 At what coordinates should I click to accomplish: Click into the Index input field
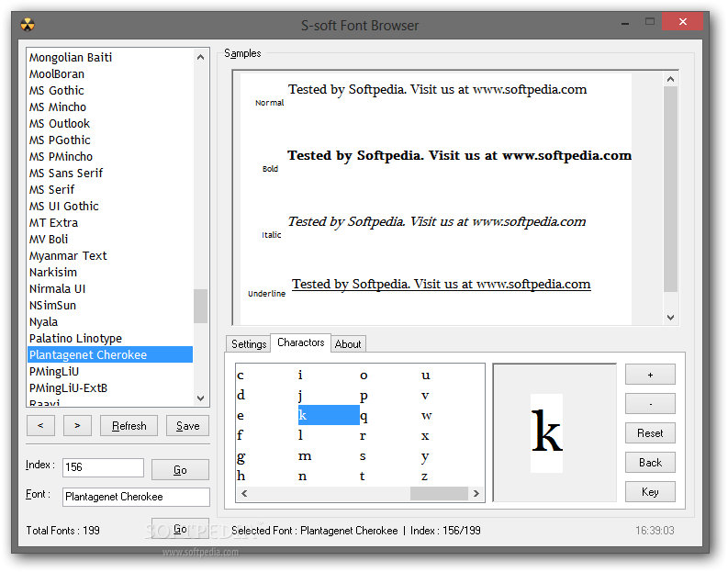point(103,467)
